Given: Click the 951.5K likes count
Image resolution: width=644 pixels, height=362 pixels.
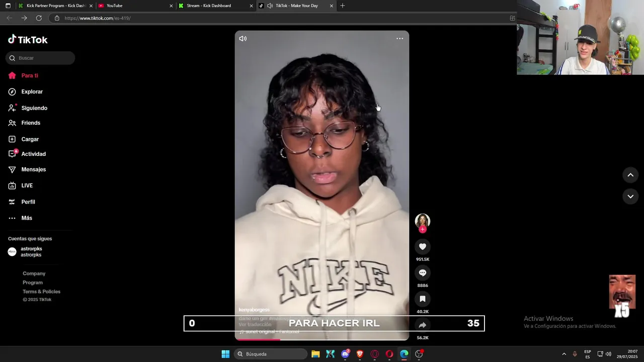Looking at the screenshot, I should (x=423, y=259).
